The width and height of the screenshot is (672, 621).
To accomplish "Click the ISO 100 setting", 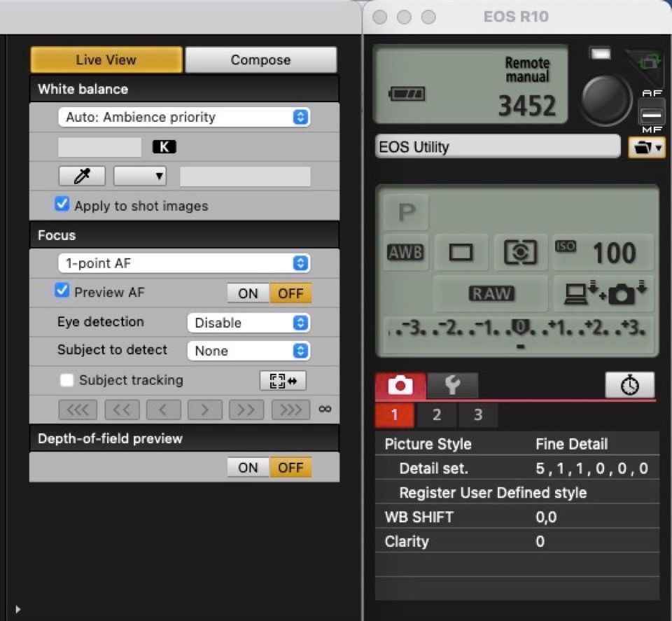I will tap(603, 252).
